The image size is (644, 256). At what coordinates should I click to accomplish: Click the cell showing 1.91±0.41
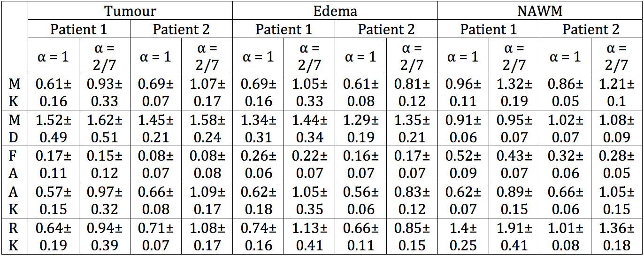pos(514,236)
